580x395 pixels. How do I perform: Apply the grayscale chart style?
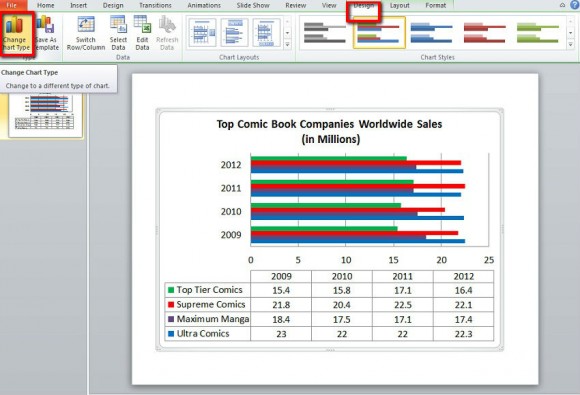[x=324, y=33]
